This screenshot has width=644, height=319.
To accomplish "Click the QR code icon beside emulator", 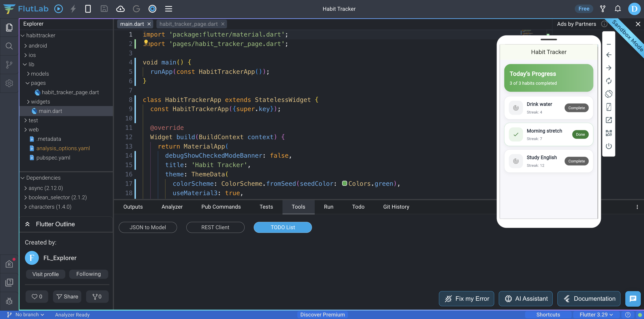I will click(x=609, y=133).
